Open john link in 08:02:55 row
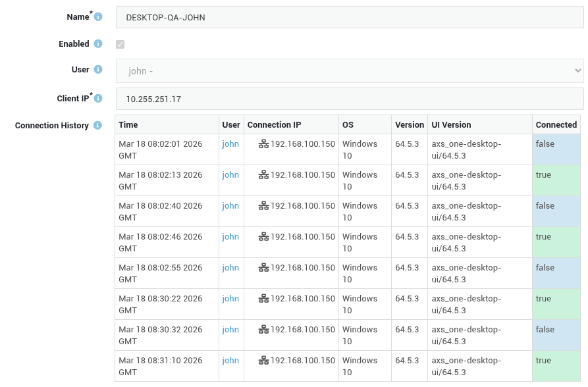Image resolution: width=588 pixels, height=387 pixels. (230, 268)
